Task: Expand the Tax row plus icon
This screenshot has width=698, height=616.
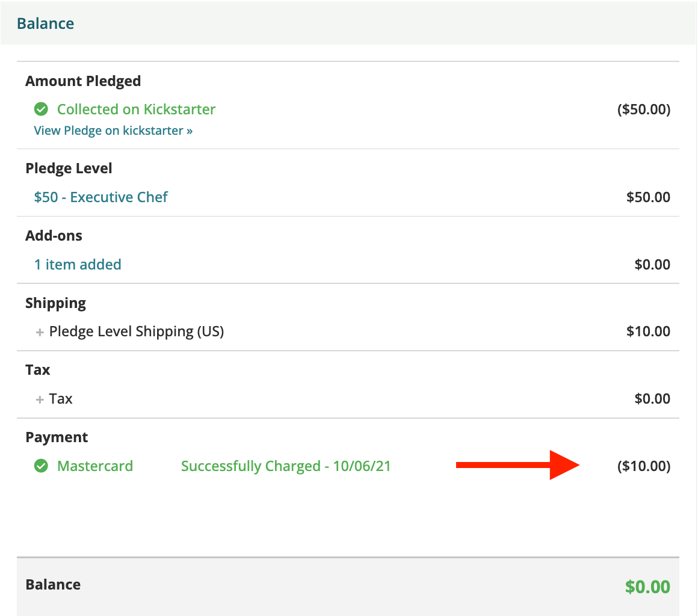Action: coord(40,399)
